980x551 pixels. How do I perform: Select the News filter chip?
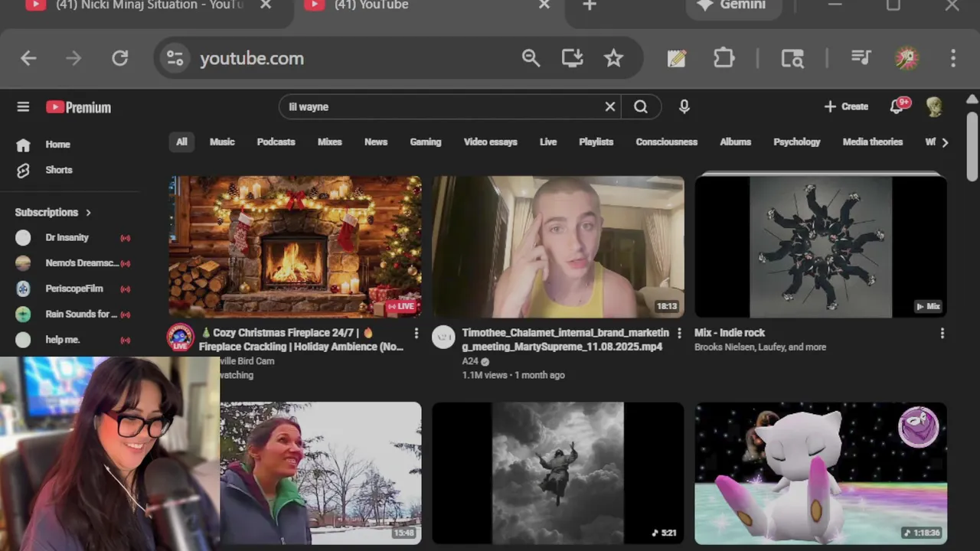pos(376,142)
